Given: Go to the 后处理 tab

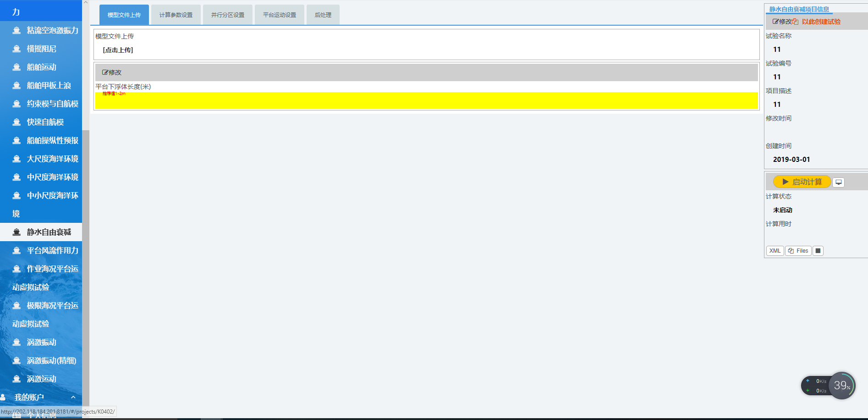Looking at the screenshot, I should pos(323,15).
